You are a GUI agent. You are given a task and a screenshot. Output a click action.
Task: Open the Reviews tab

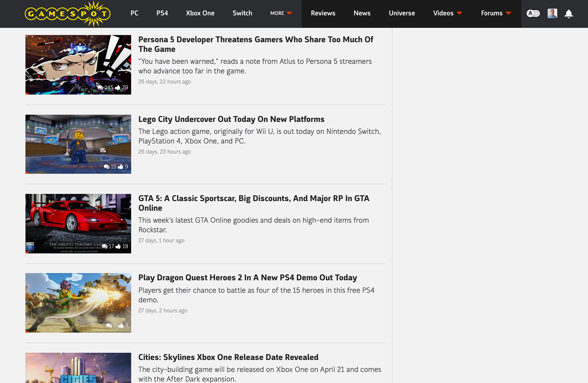(x=323, y=13)
